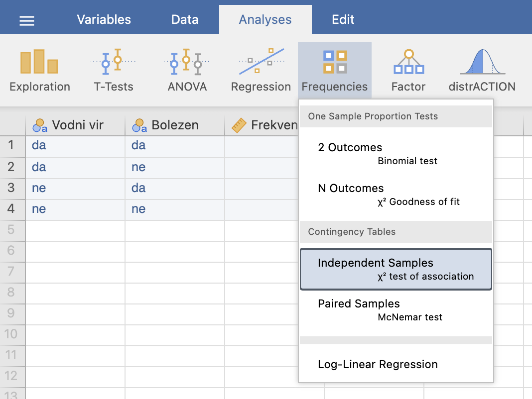Select the Bolezen column header

175,125
